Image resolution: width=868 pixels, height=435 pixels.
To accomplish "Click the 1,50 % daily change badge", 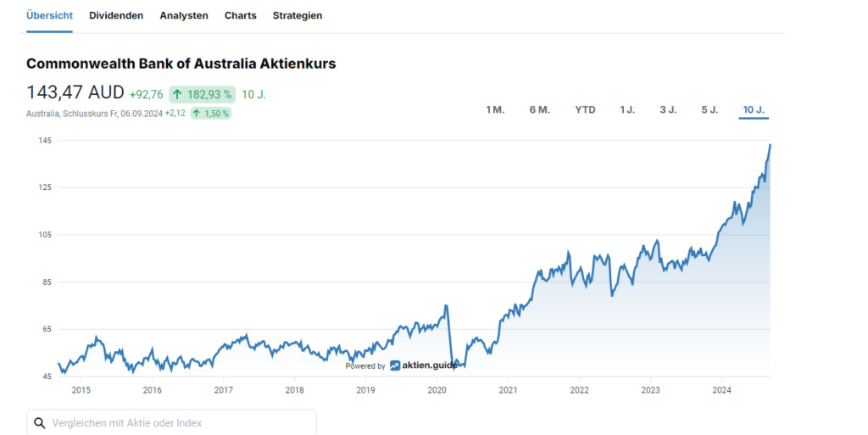I will click(x=211, y=114).
